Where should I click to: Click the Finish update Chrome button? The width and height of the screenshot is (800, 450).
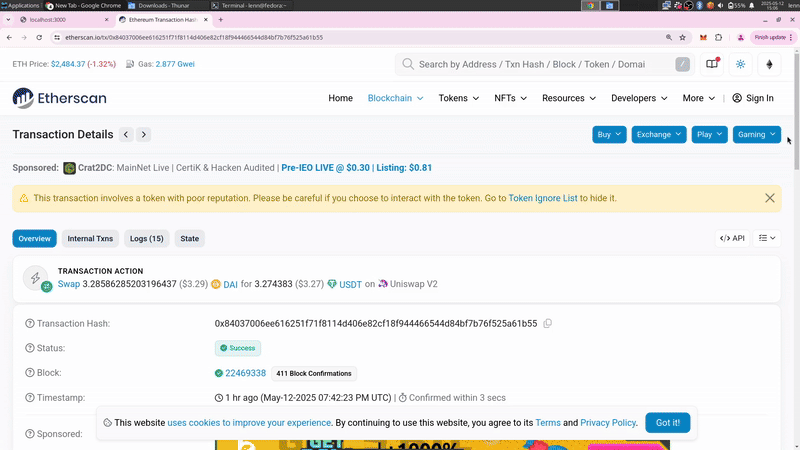773,37
